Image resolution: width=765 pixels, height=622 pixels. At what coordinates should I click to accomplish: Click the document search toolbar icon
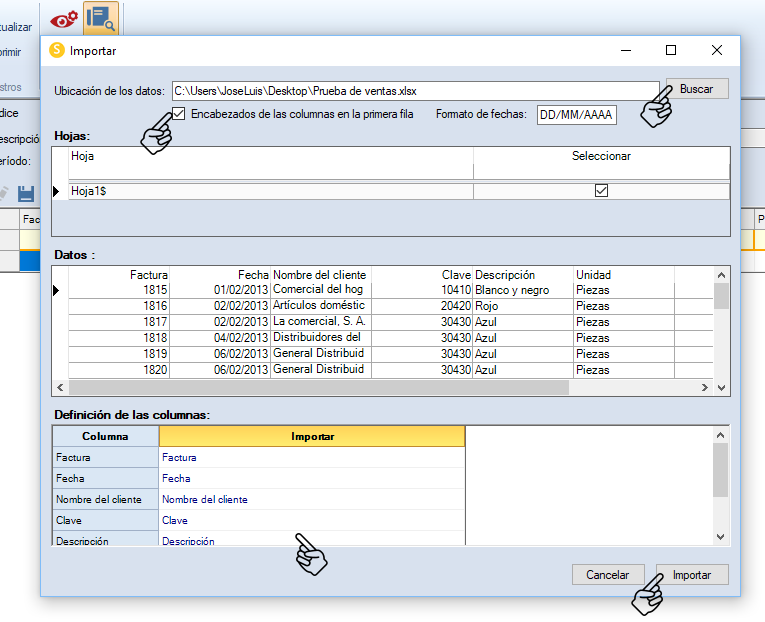[x=100, y=17]
